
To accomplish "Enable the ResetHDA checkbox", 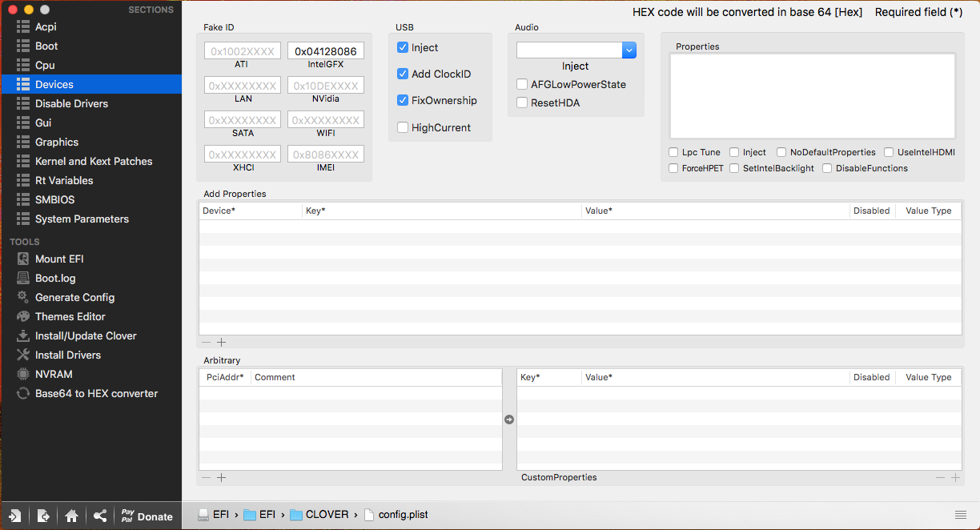I will click(x=522, y=102).
